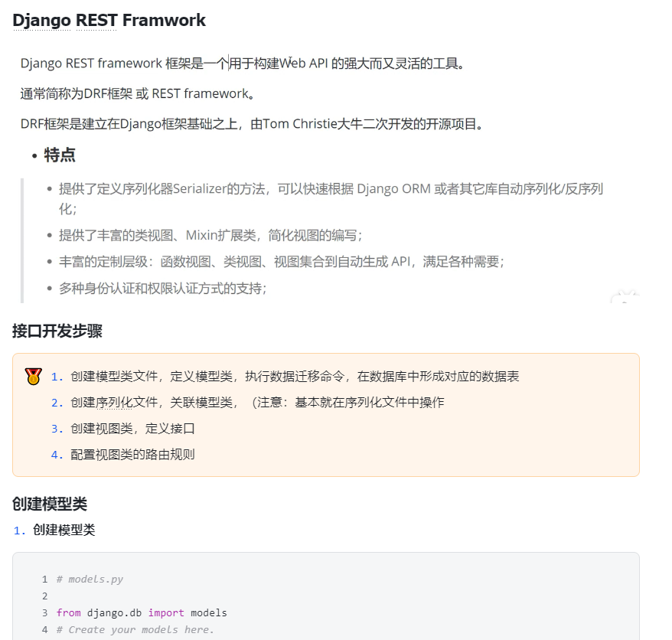Click the 通常简称为DRF框架 paragraph
Viewport: 672px width, 640px height.
coord(138,93)
